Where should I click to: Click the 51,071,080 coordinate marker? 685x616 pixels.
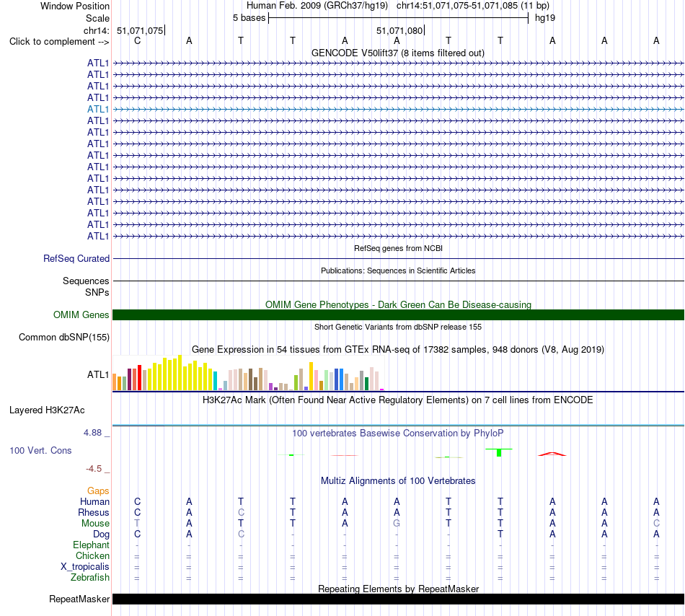(399, 30)
